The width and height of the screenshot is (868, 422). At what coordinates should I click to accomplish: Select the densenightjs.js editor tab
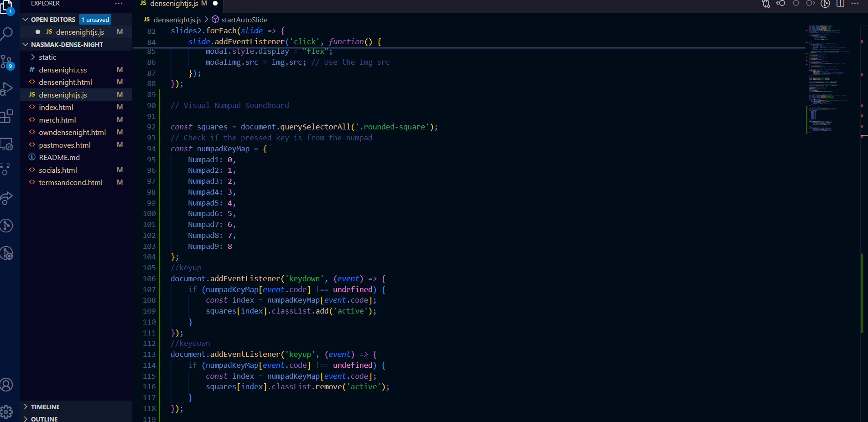(x=174, y=4)
